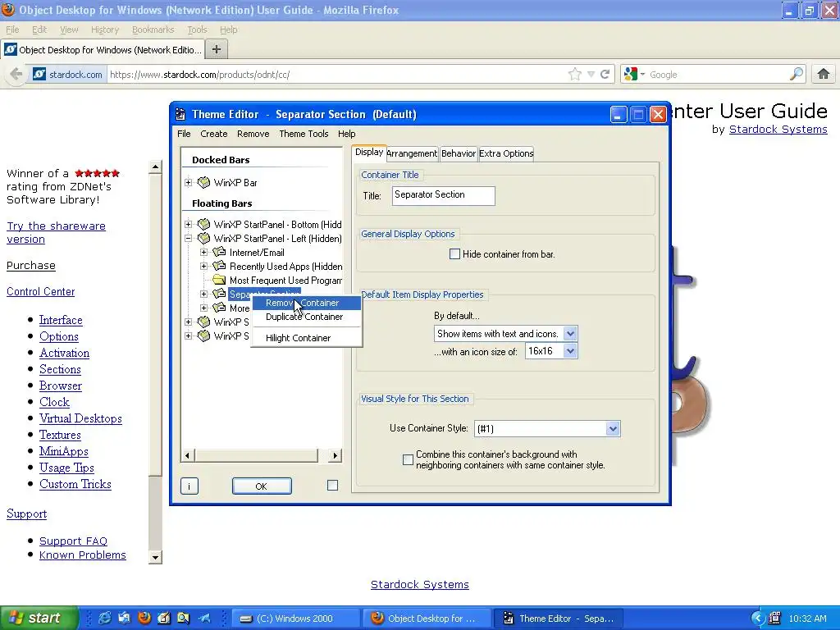Open the address bar history dropdown arrow
The image size is (840, 630).
(591, 74)
